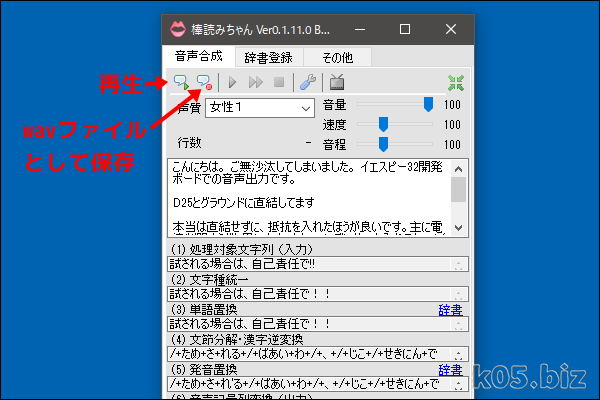Open the 辞書登録 tab
Image resolution: width=600 pixels, height=400 pixels.
pos(269,58)
